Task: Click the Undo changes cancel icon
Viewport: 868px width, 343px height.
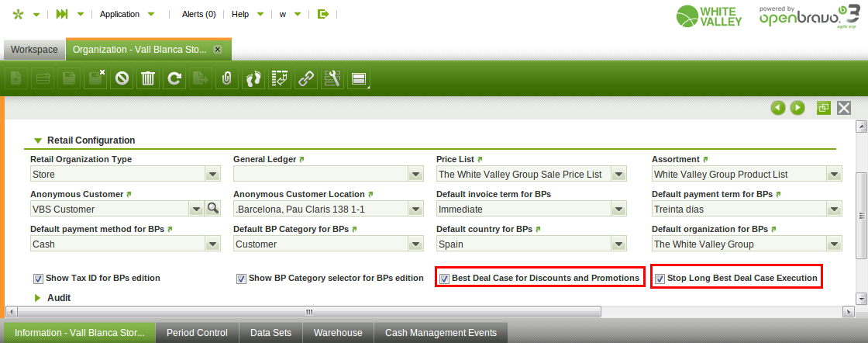Action: (122, 78)
